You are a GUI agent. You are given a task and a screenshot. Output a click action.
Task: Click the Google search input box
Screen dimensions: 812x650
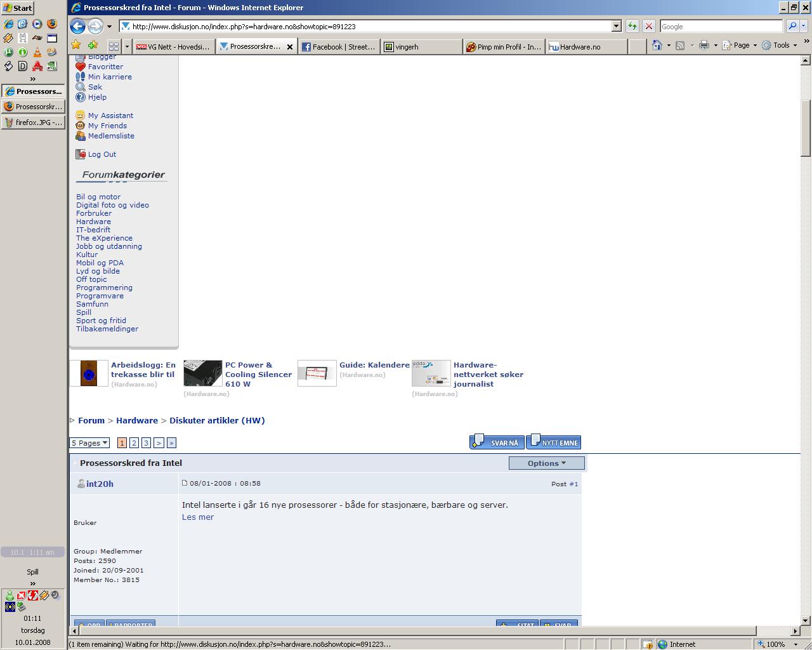(x=721, y=26)
